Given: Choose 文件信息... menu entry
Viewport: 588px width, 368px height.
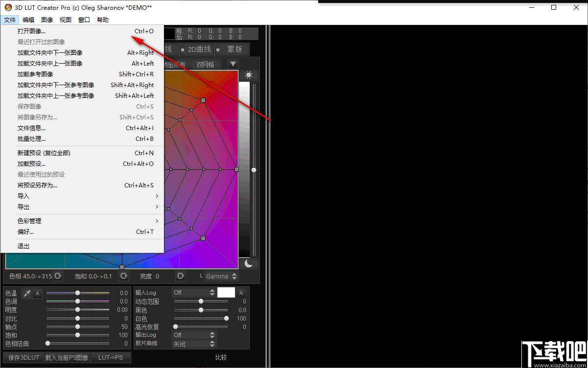Looking at the screenshot, I should point(82,128).
